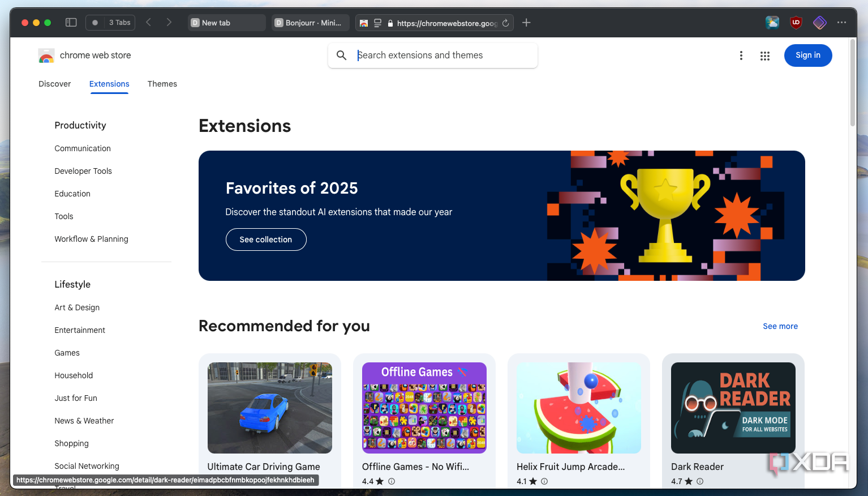Show rating info for Offline Games
Viewport: 868px width, 496px height.
[392, 481]
